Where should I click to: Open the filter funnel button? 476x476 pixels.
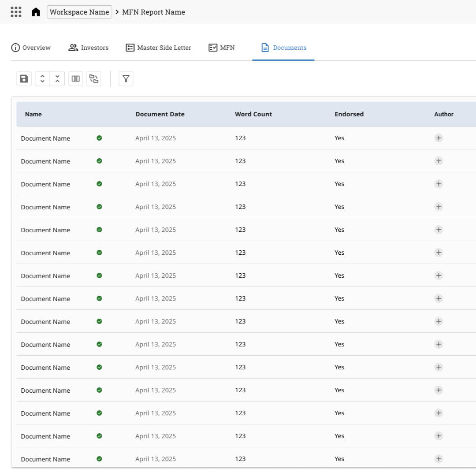tap(126, 79)
